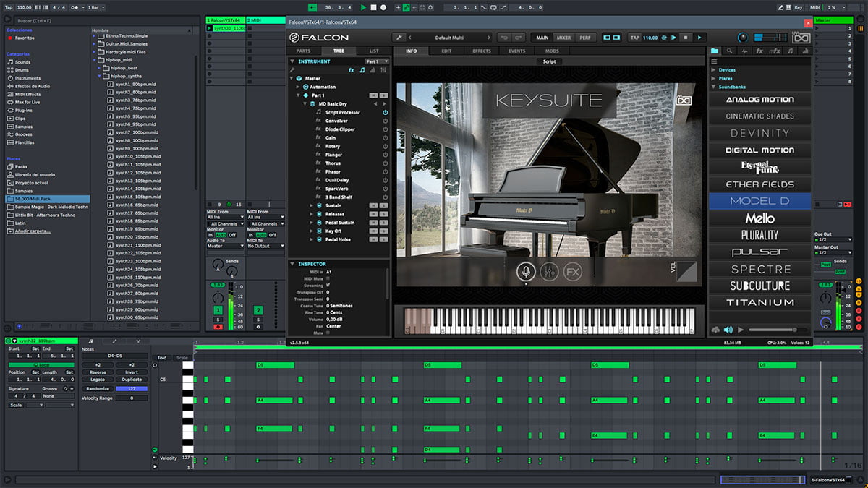The width and height of the screenshot is (868, 488).
Task: Toggle SparkVerb effect power button
Action: (385, 189)
